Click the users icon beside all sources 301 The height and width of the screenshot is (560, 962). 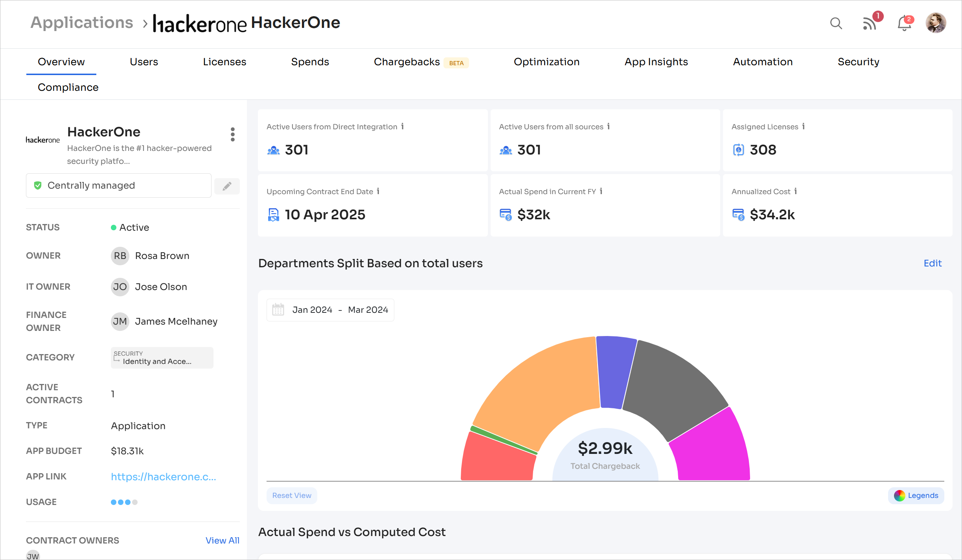pyautogui.click(x=506, y=150)
